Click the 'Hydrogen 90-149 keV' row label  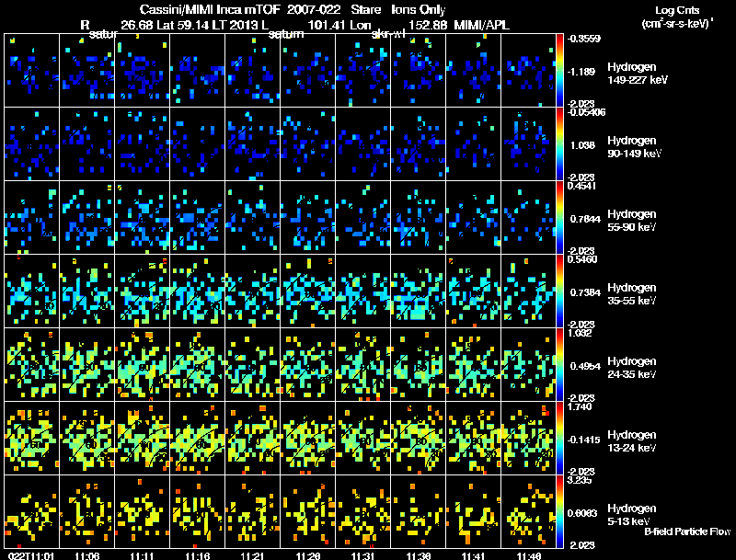click(x=634, y=147)
